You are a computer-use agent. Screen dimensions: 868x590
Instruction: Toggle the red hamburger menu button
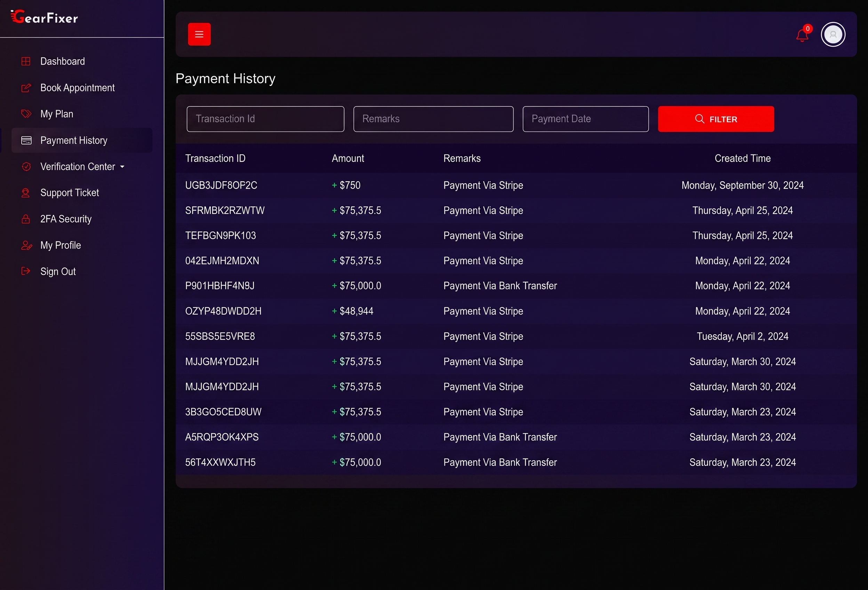click(x=199, y=34)
